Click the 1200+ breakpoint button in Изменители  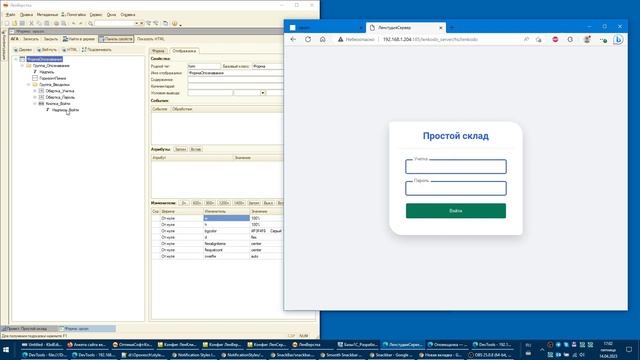224,203
